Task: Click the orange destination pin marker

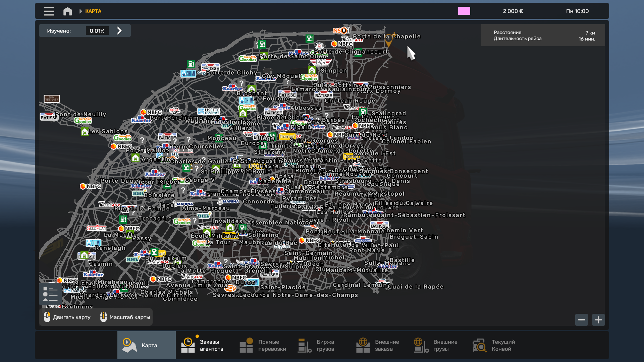Action: click(388, 40)
